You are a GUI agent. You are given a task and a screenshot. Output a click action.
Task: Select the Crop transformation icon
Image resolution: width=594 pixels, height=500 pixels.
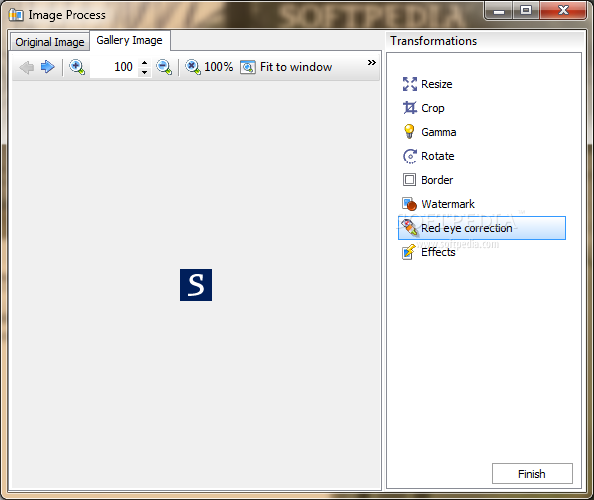pos(410,108)
